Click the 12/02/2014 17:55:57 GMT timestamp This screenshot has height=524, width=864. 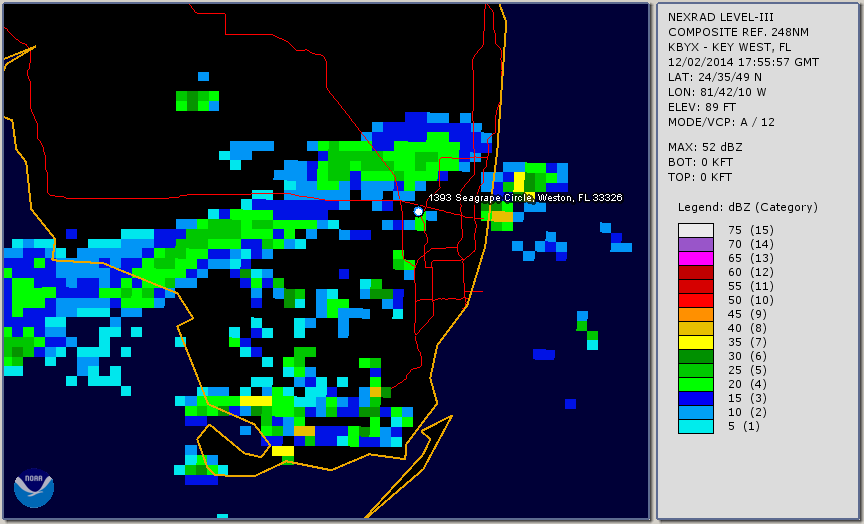point(743,62)
